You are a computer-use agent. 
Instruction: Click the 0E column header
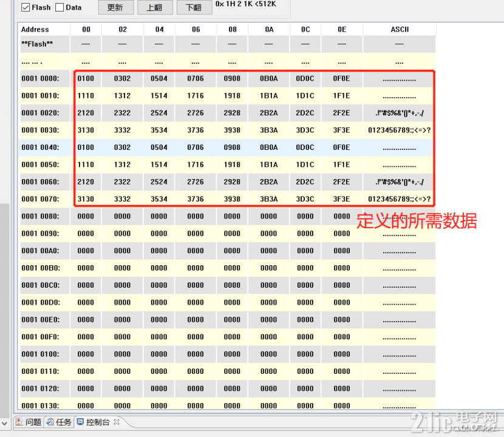[x=342, y=29]
